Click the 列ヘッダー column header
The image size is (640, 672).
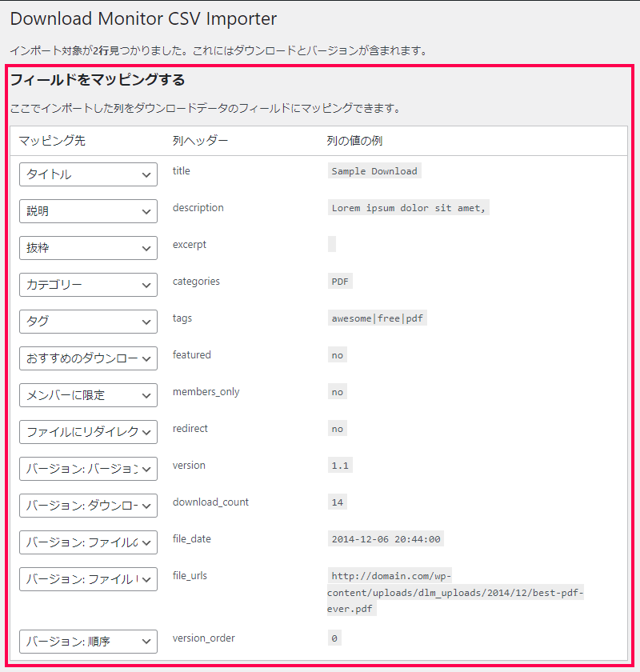pos(200,141)
